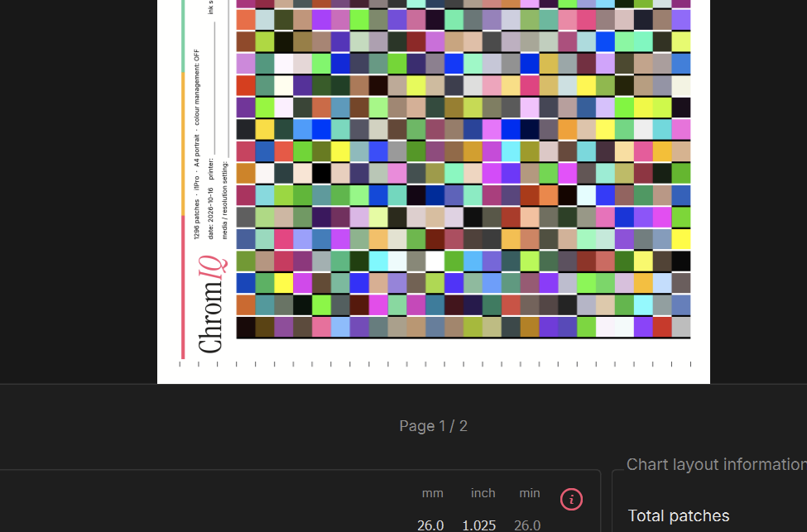The height and width of the screenshot is (532, 807).
Task: Click the min column header
Action: pyautogui.click(x=530, y=493)
